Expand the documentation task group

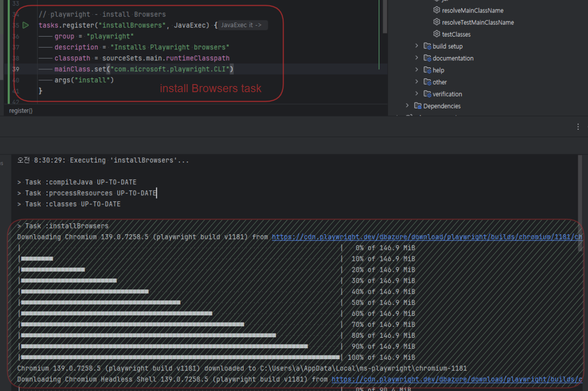pos(417,58)
